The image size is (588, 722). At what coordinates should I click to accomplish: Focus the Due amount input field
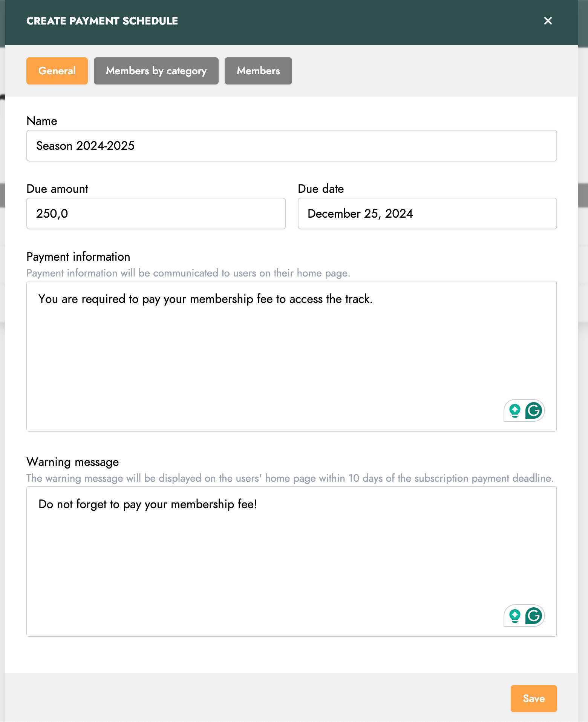click(x=156, y=214)
